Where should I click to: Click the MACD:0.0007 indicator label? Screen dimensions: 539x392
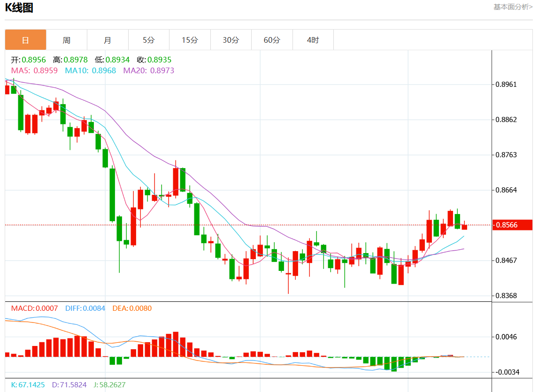tap(34, 308)
